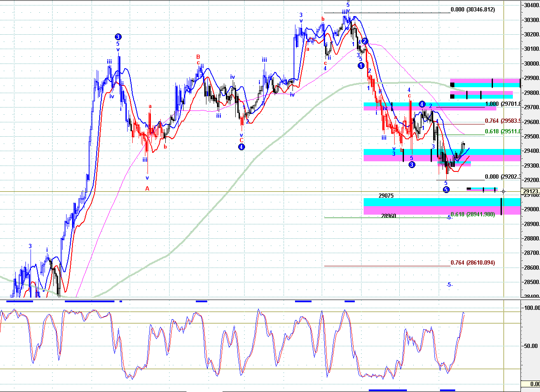The height and width of the screenshot is (392, 540).
Task: Click the 30400 price axis label
Action: [x=532, y=6]
